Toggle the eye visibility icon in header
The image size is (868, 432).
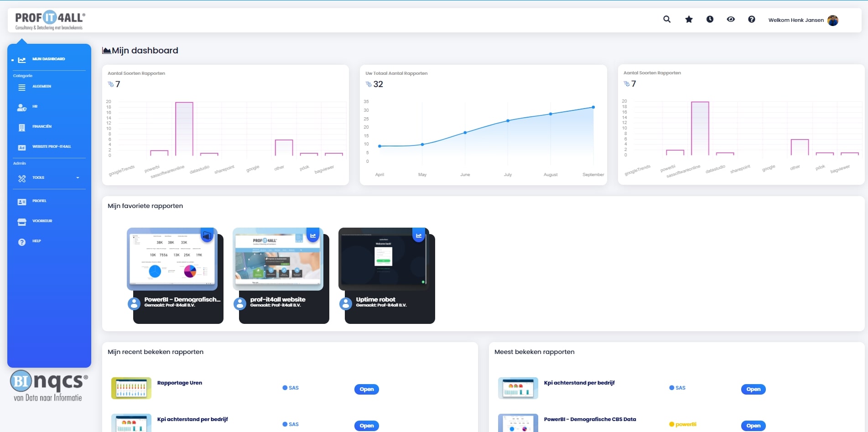click(x=731, y=19)
